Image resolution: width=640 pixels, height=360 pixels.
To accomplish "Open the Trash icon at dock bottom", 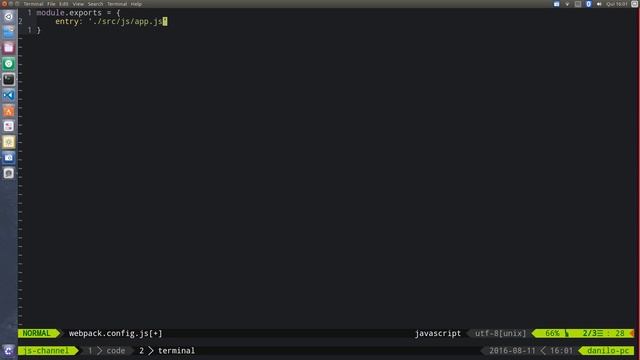I will click(9, 351).
